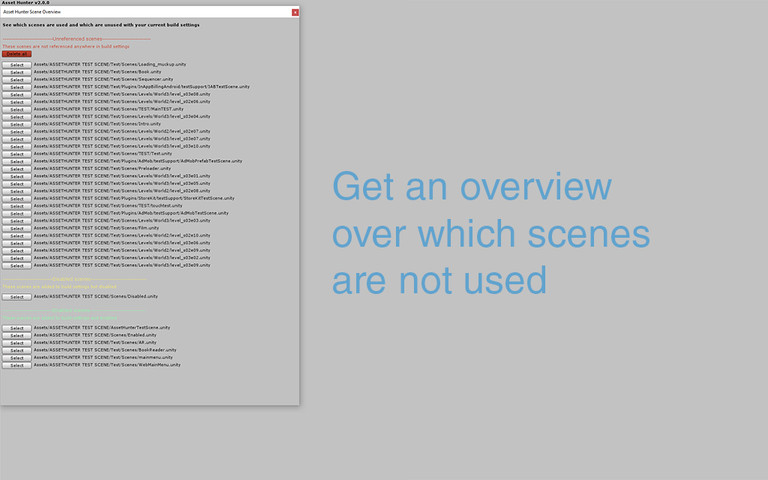The height and width of the screenshot is (480, 768).
Task: Select the MainTEST.unity scene
Action: click(x=17, y=109)
